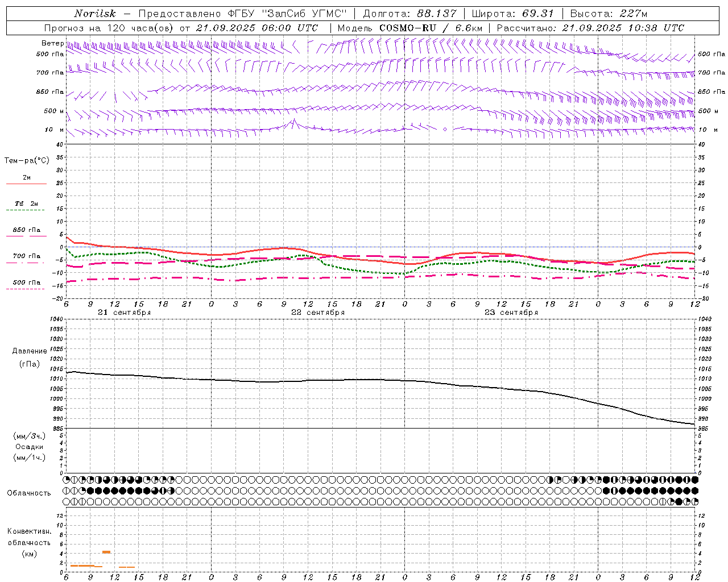Image resolution: width=728 pixels, height=582 pixels.
Task: Click the 21 сентября date label
Action: [x=125, y=313]
